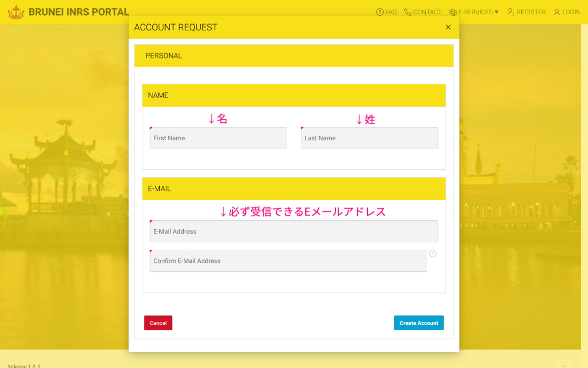588x368 pixels.
Task: Focus the Confirm E-Mail Address field
Action: (x=288, y=261)
